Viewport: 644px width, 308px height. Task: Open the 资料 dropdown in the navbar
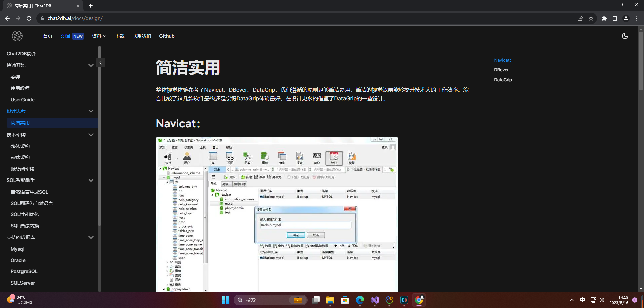coord(99,36)
